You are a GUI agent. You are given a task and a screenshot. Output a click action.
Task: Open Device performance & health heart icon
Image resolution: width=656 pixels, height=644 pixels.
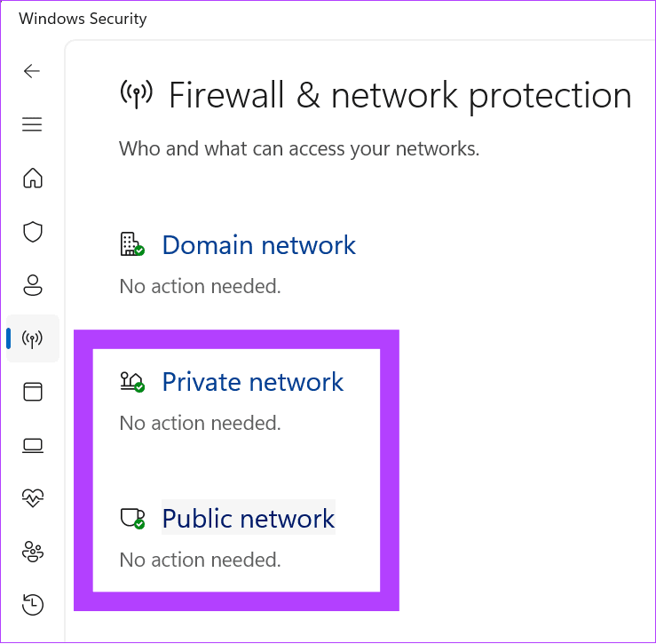(x=33, y=498)
